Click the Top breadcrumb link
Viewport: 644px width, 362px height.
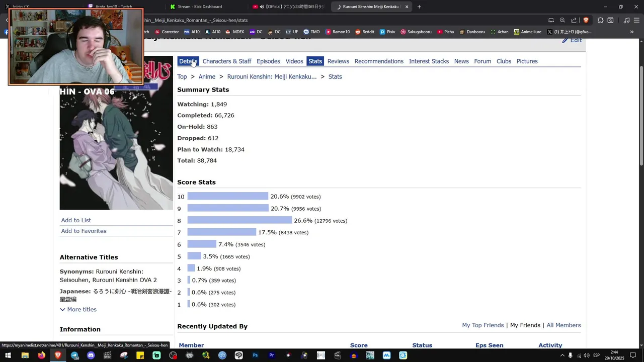pyautogui.click(x=182, y=77)
